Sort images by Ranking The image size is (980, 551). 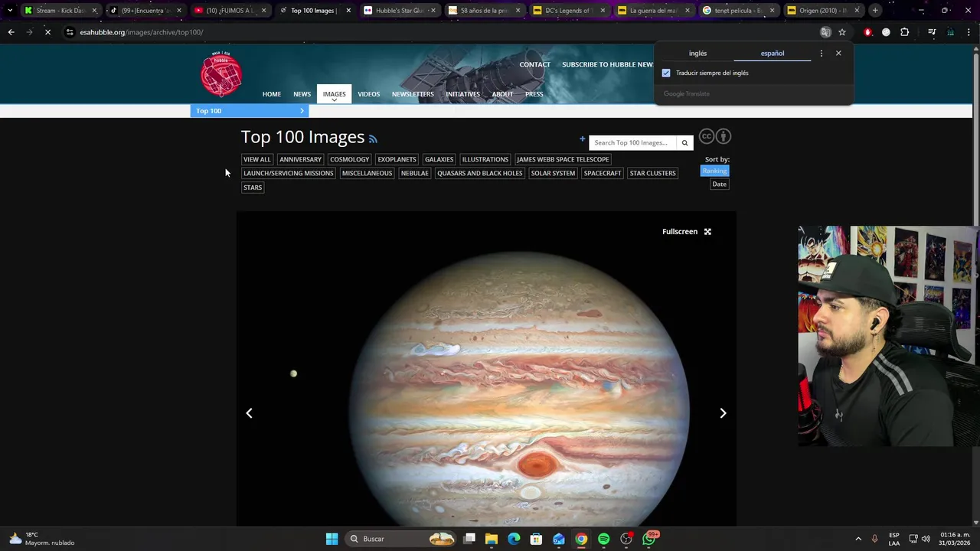click(714, 171)
